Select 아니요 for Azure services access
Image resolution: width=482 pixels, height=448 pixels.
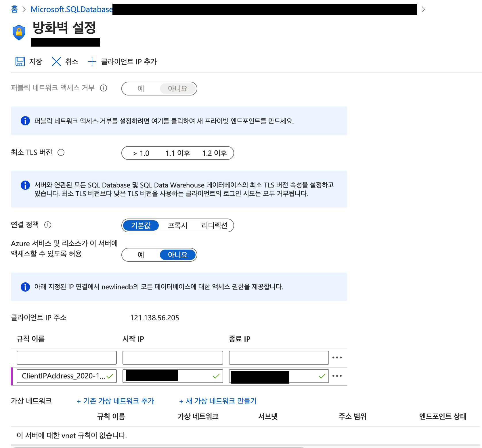(x=178, y=255)
